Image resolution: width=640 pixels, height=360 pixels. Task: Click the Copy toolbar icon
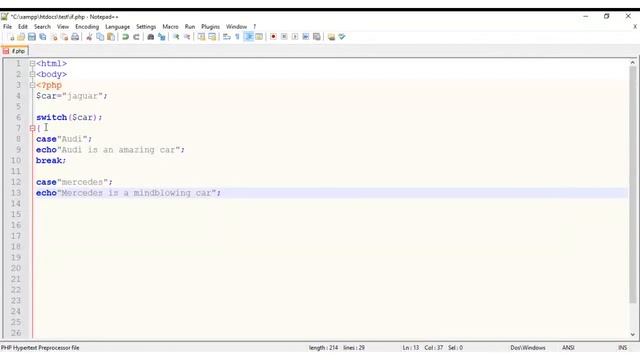(100, 37)
